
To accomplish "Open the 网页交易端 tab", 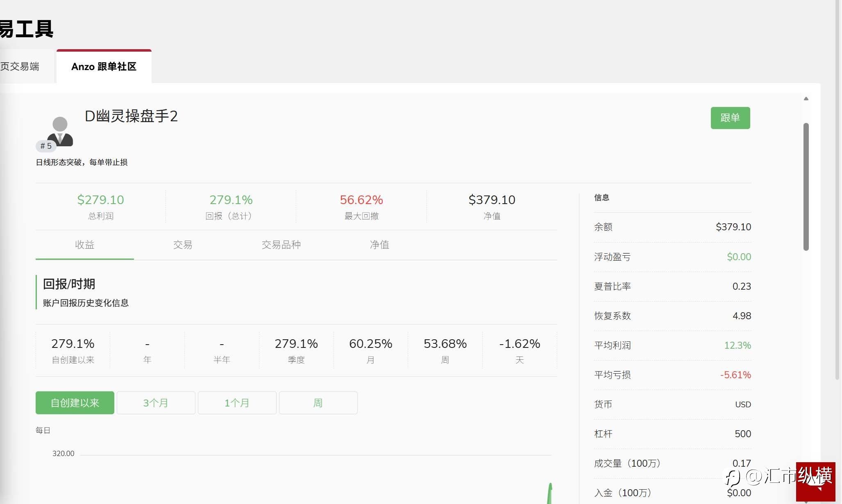I will click(x=20, y=67).
